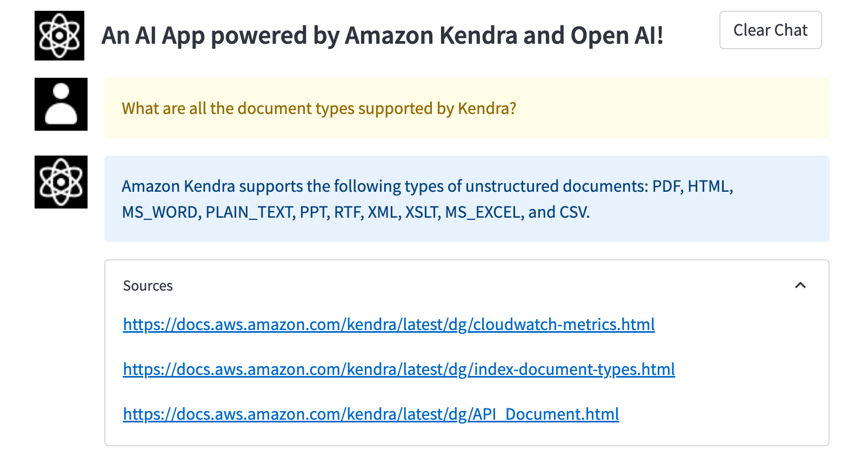Click the Clear Chat button
This screenshot has height=457, width=868.
click(770, 30)
